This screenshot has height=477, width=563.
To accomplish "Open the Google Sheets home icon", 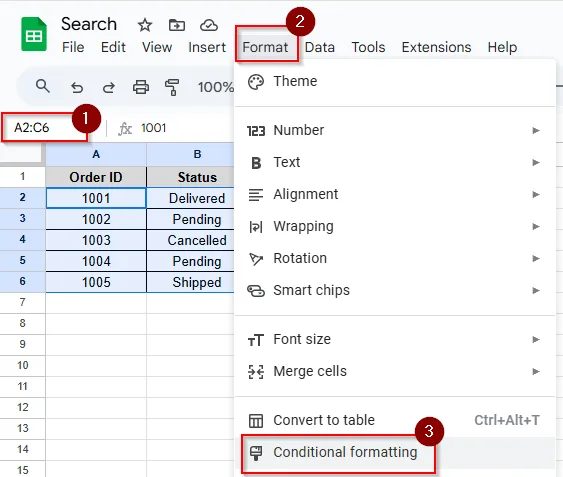I will (x=34, y=34).
